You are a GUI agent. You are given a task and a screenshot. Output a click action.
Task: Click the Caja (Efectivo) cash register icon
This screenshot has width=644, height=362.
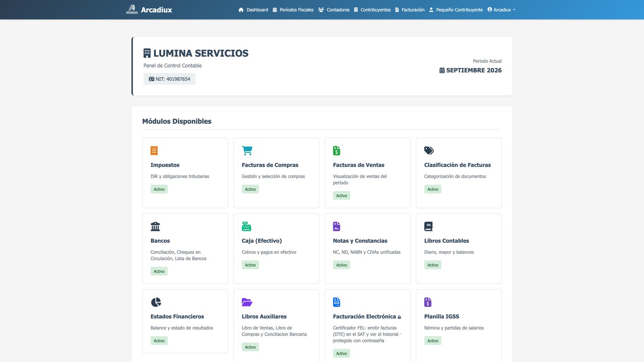click(247, 226)
